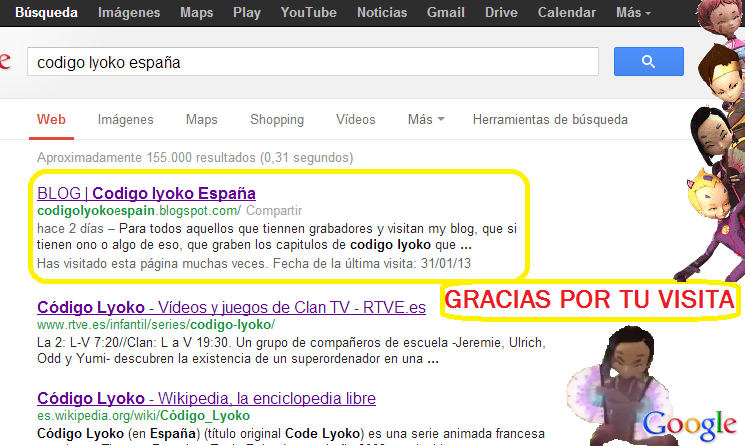Open the Código Lyoko RTVE.es Clan TV result
The image size is (745, 446).
point(231,307)
